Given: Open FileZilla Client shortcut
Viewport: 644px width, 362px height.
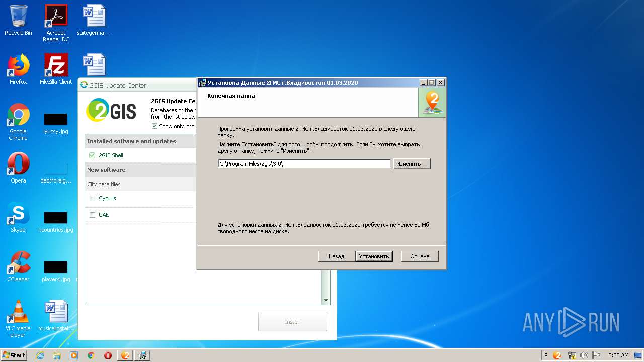Looking at the screenshot, I should click(56, 69).
